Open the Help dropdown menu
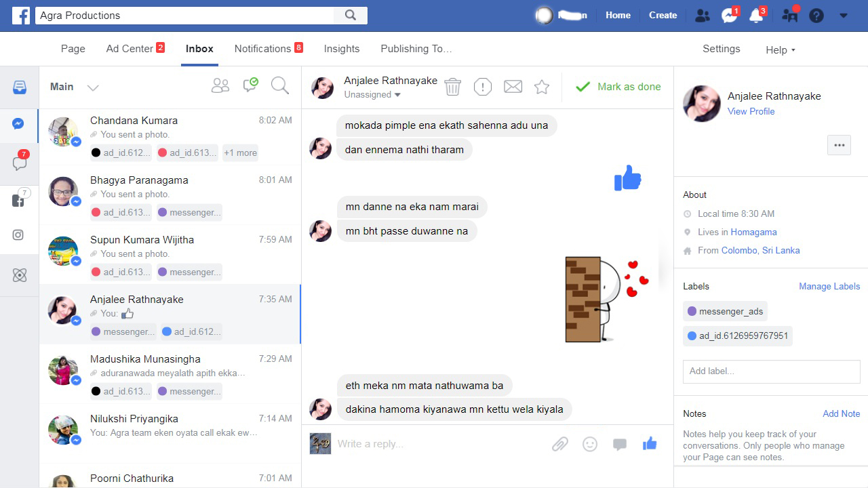The width and height of the screenshot is (868, 488). coord(781,50)
